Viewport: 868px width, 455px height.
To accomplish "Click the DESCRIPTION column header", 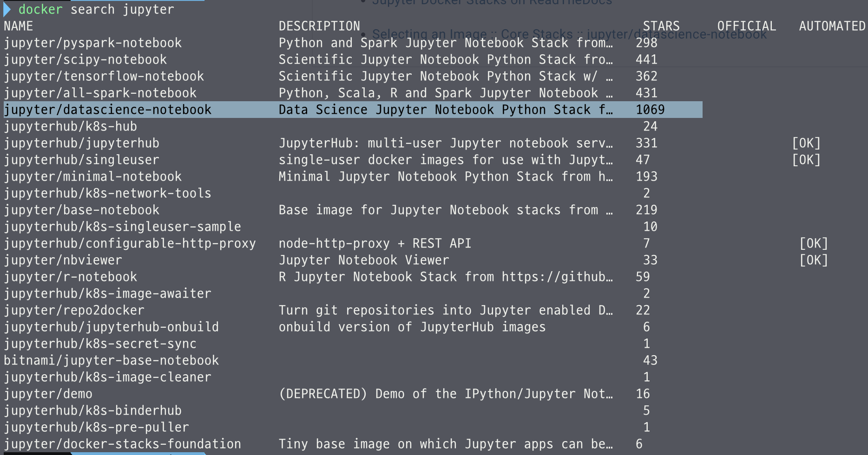I will 319,26.
